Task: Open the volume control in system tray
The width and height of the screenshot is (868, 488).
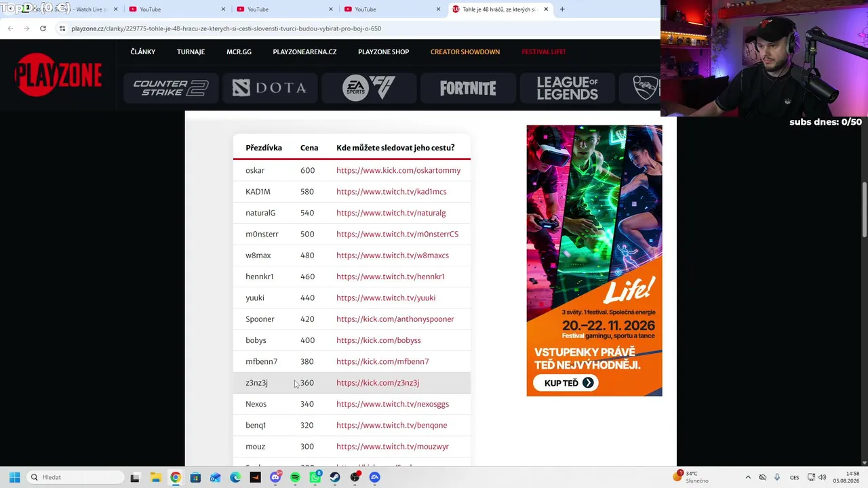Action: (x=823, y=477)
